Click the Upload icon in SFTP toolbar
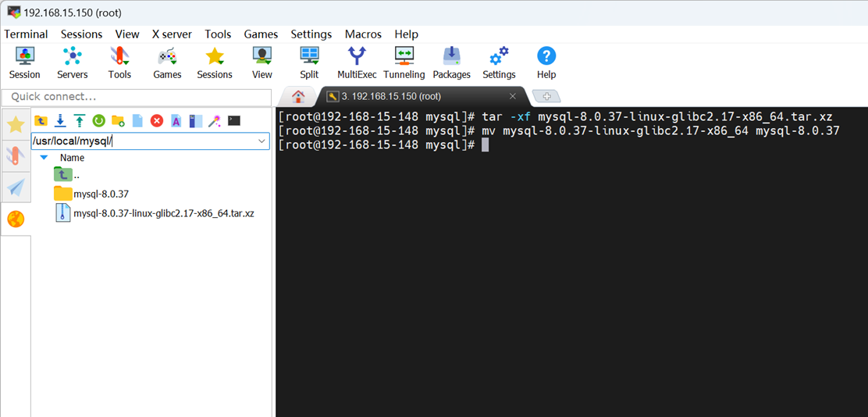This screenshot has height=417, width=868. point(79,120)
